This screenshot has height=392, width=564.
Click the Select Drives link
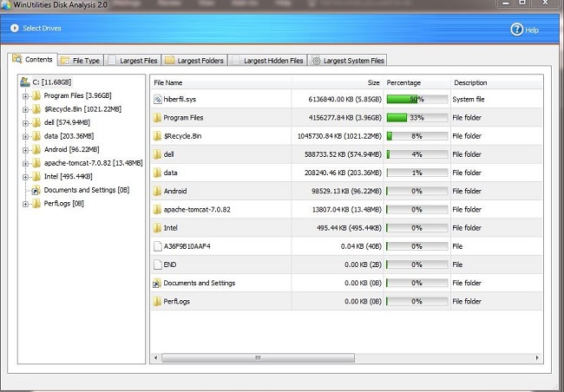(x=42, y=28)
